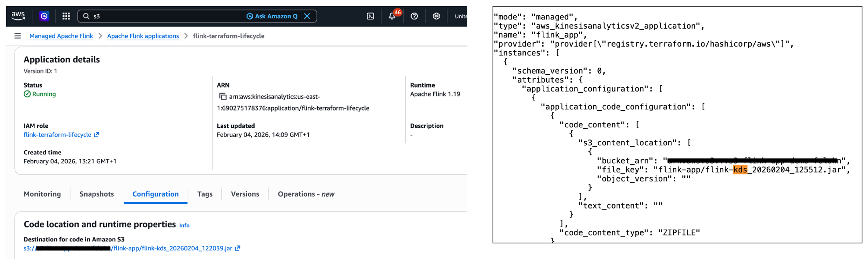Go to Apache Flink applications breadcrumb
This screenshot has width=868, height=265.
[143, 36]
